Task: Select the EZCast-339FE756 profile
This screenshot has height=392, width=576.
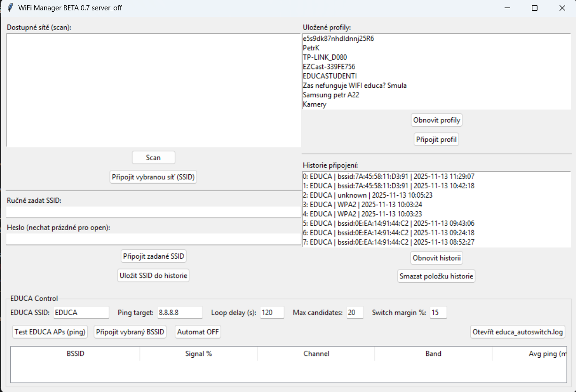Action: pyautogui.click(x=436, y=67)
